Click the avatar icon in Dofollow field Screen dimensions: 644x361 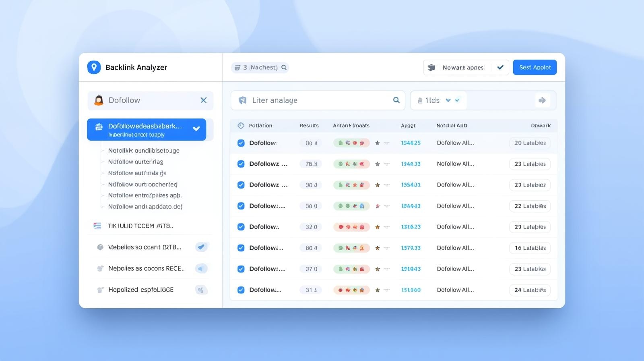tap(99, 100)
